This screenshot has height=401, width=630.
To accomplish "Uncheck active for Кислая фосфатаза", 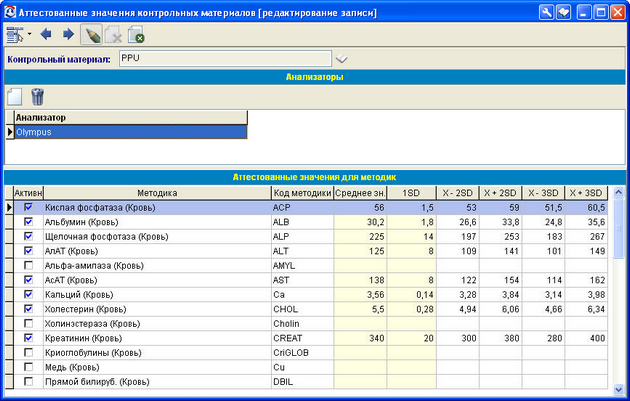I will pyautogui.click(x=28, y=207).
